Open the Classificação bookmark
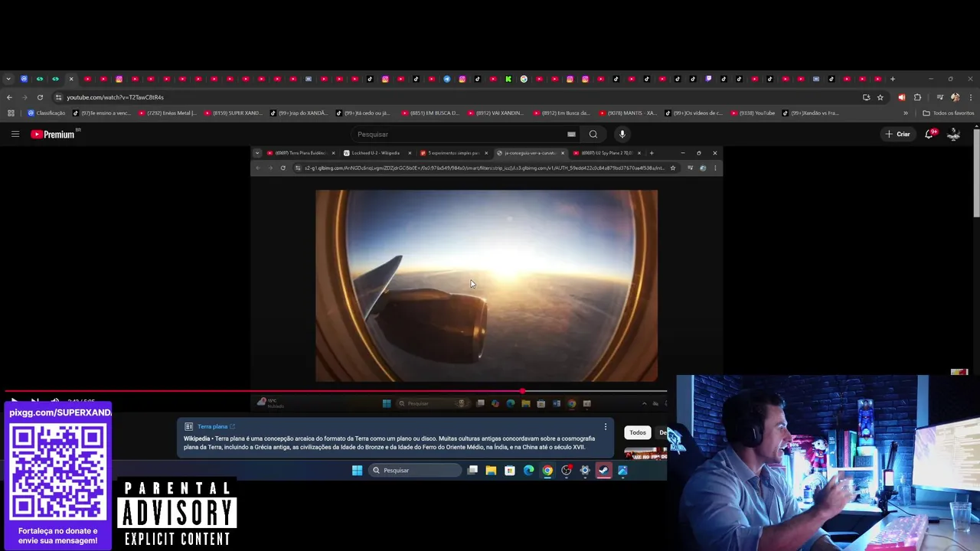This screenshot has width=980, height=551. click(x=47, y=113)
